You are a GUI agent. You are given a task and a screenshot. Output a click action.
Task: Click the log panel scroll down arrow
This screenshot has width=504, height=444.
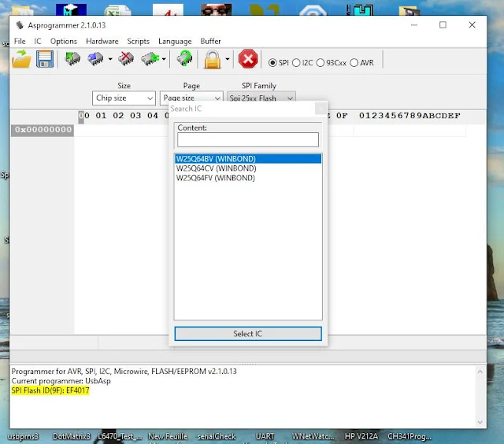pyautogui.click(x=480, y=422)
